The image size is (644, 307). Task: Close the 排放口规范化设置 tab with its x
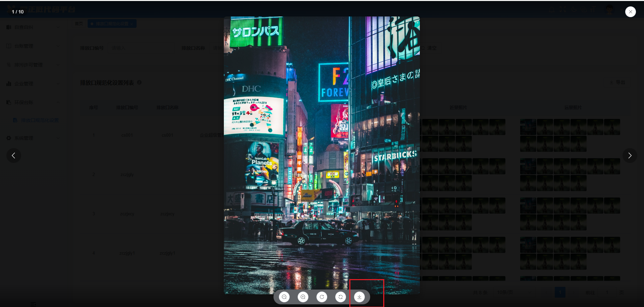point(132,24)
